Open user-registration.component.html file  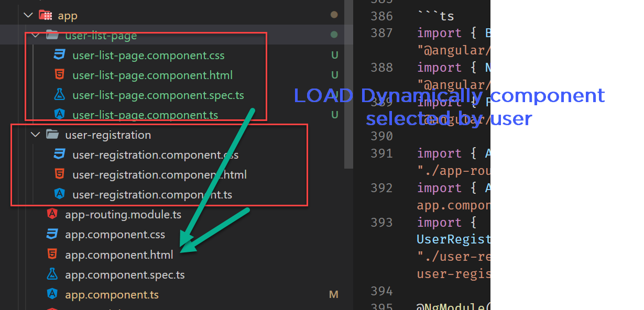coord(159,175)
